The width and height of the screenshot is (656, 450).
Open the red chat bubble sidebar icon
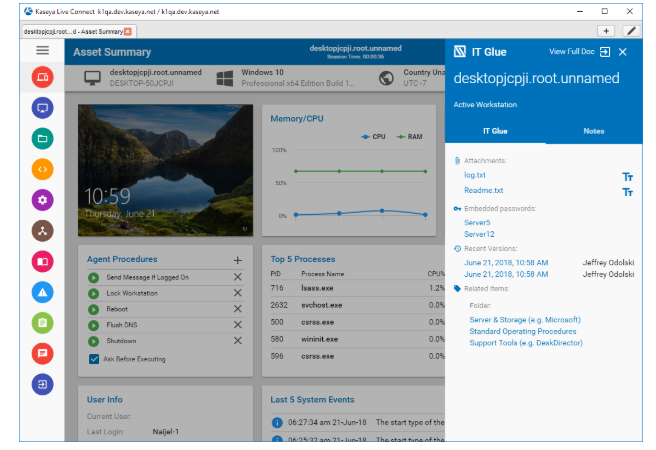click(x=42, y=353)
